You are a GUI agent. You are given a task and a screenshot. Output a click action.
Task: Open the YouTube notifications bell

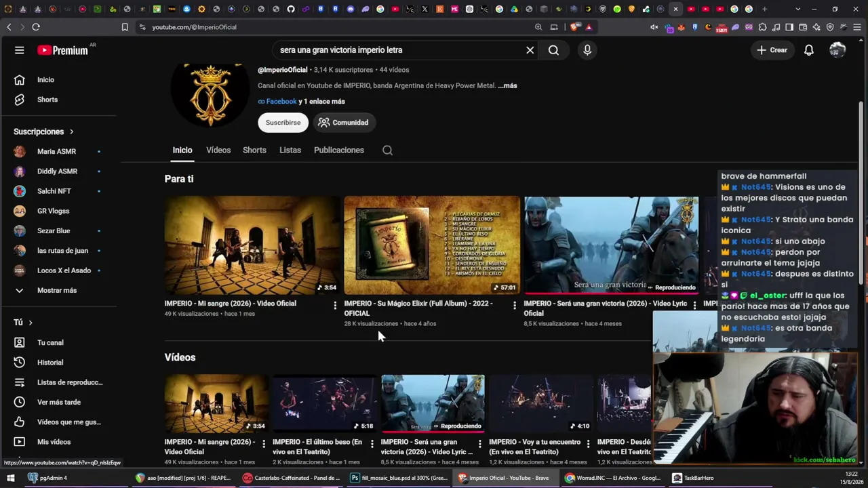(809, 50)
